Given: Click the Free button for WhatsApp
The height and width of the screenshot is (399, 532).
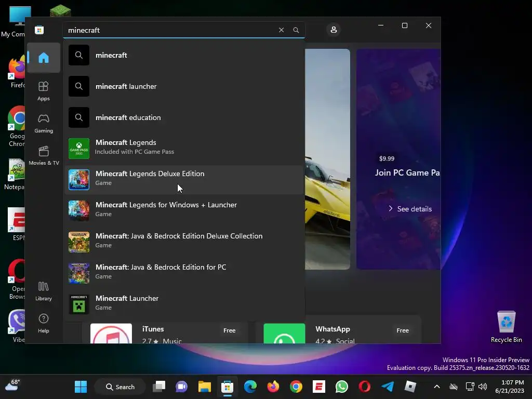Looking at the screenshot, I should [x=403, y=330].
